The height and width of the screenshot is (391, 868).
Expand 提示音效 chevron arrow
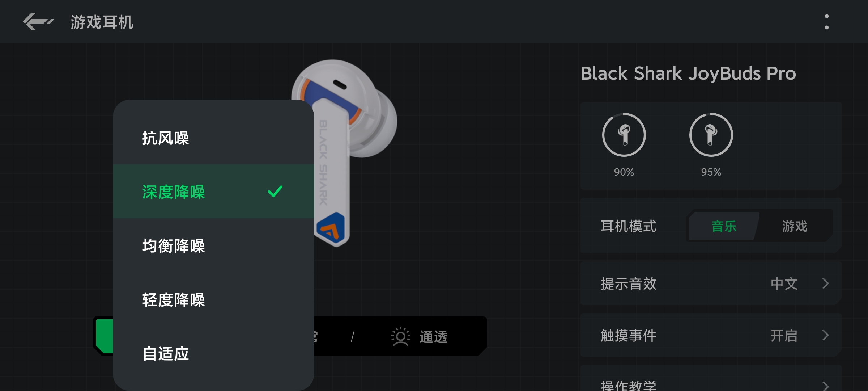(825, 283)
